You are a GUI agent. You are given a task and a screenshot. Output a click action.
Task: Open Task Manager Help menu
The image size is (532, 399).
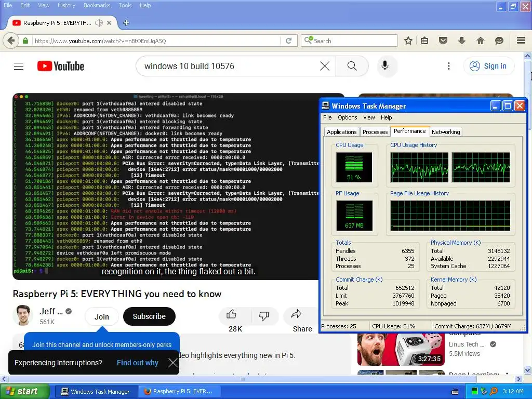(386, 117)
